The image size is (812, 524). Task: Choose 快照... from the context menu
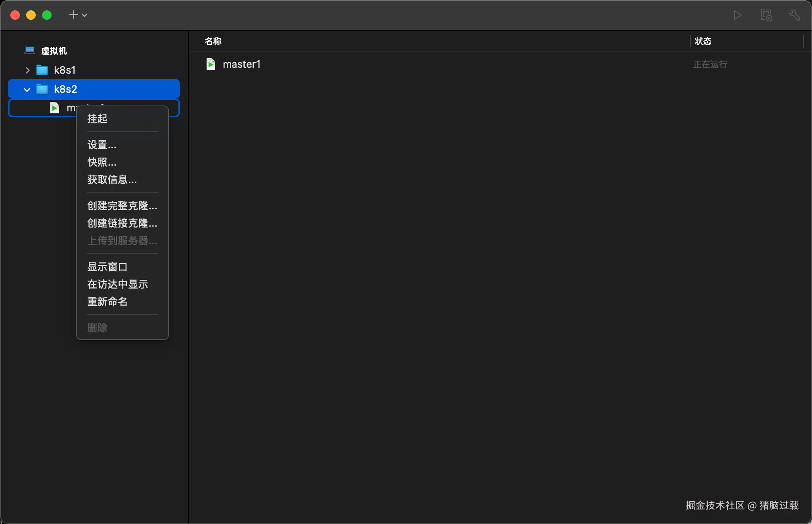[101, 162]
